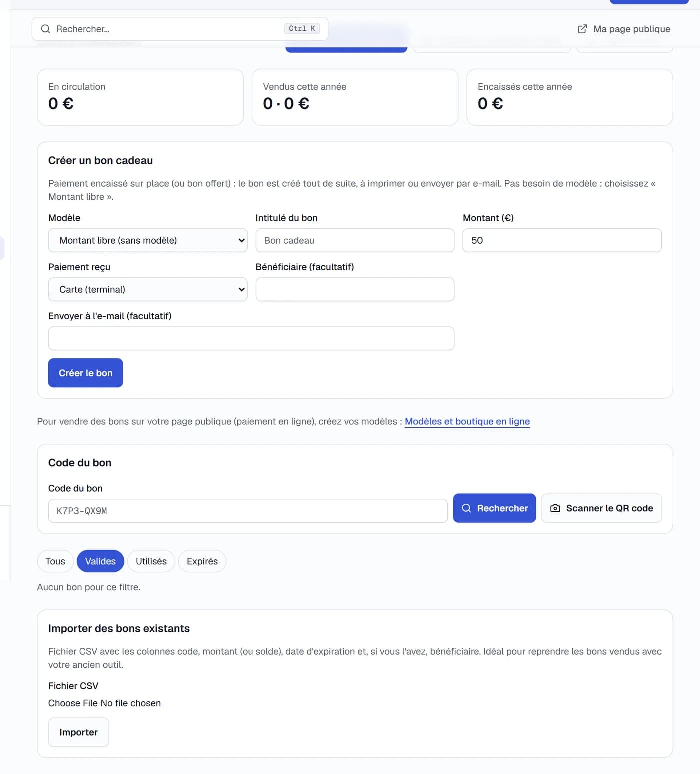The height and width of the screenshot is (774, 700).
Task: Select the Valides filter tab
Action: [x=100, y=561]
